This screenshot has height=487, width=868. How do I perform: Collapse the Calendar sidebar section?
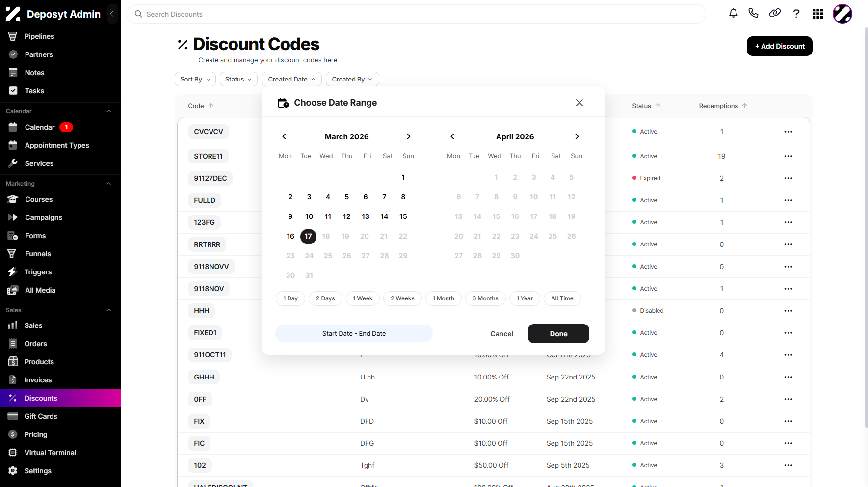point(109,111)
